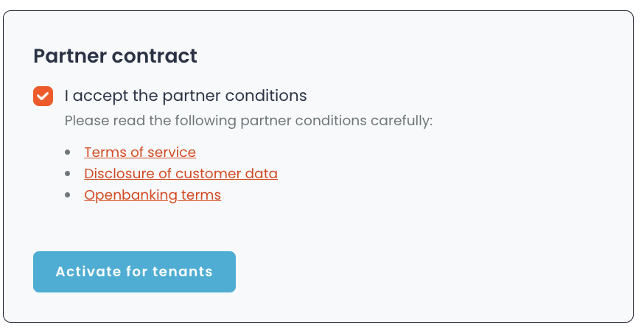This screenshot has height=333, width=644.
Task: Open the Terms of service link
Action: point(140,153)
